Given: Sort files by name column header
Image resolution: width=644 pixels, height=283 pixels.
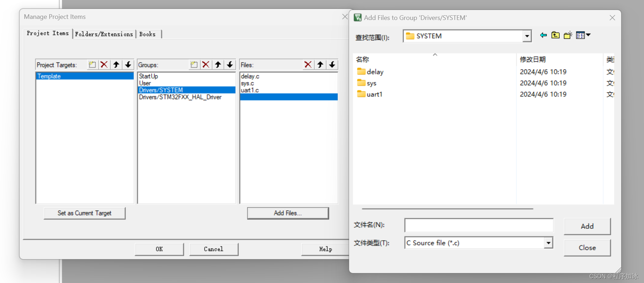Looking at the screenshot, I should coord(434,59).
